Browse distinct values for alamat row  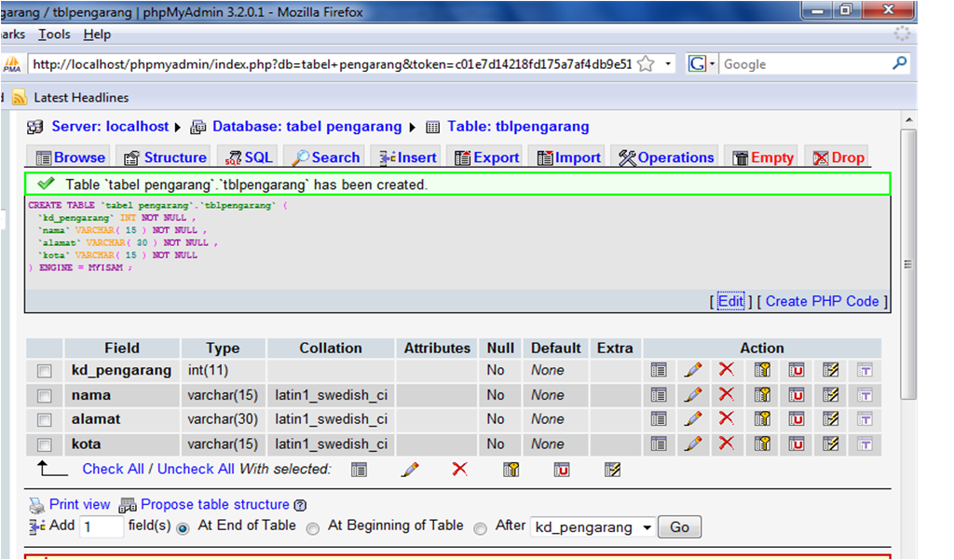click(659, 419)
